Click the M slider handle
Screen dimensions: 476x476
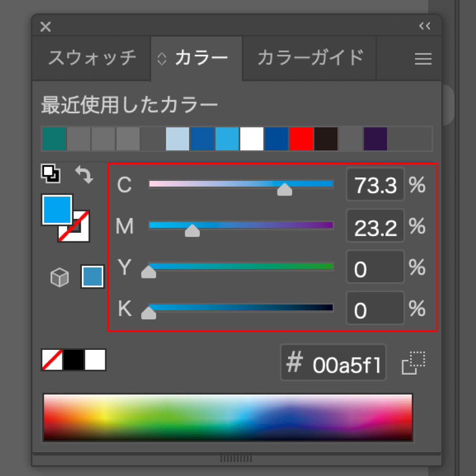click(192, 231)
